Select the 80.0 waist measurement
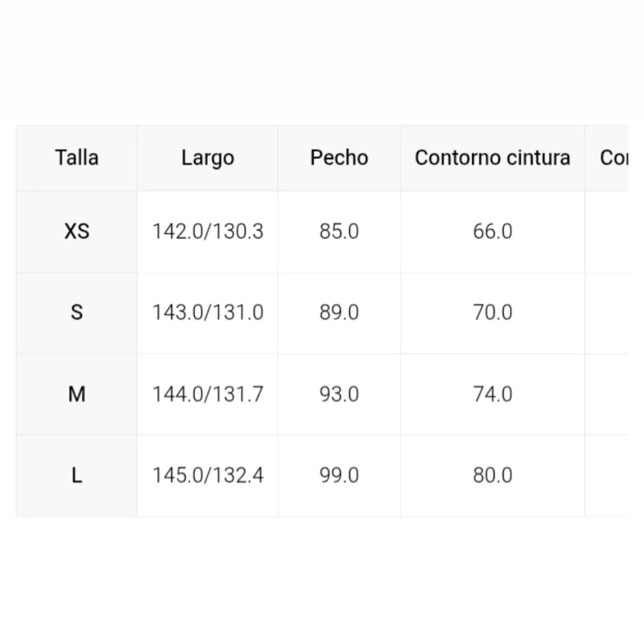 [x=492, y=475]
